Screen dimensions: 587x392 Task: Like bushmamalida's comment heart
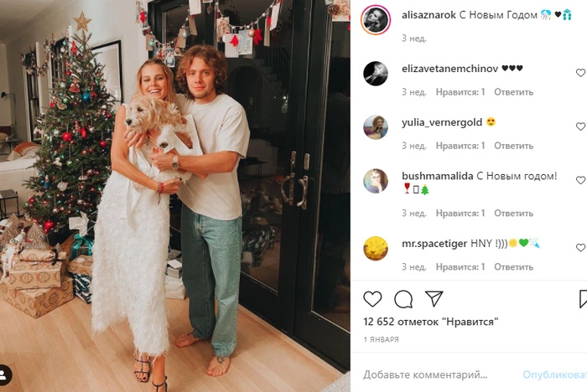point(580,180)
